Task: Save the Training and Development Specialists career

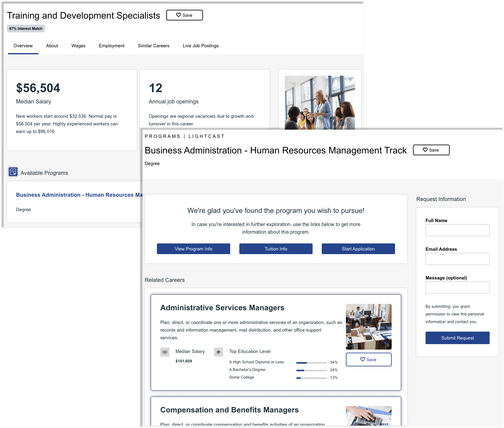Action: 184,15
